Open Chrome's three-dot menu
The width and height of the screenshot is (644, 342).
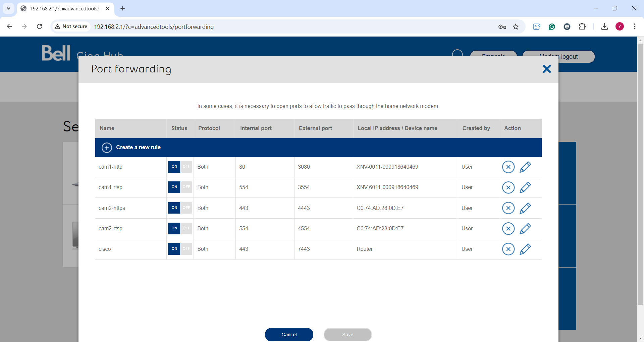click(x=635, y=26)
